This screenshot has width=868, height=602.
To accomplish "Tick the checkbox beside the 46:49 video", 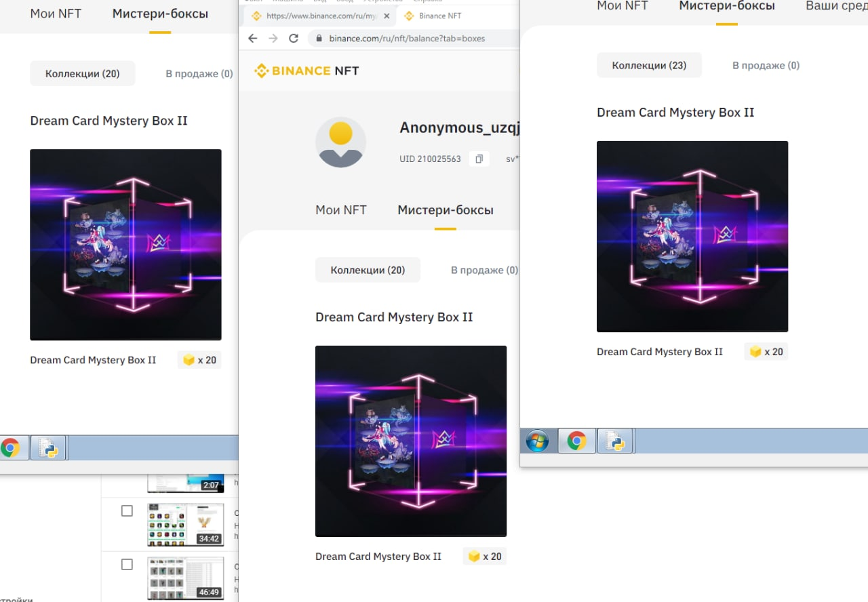I will tap(127, 564).
